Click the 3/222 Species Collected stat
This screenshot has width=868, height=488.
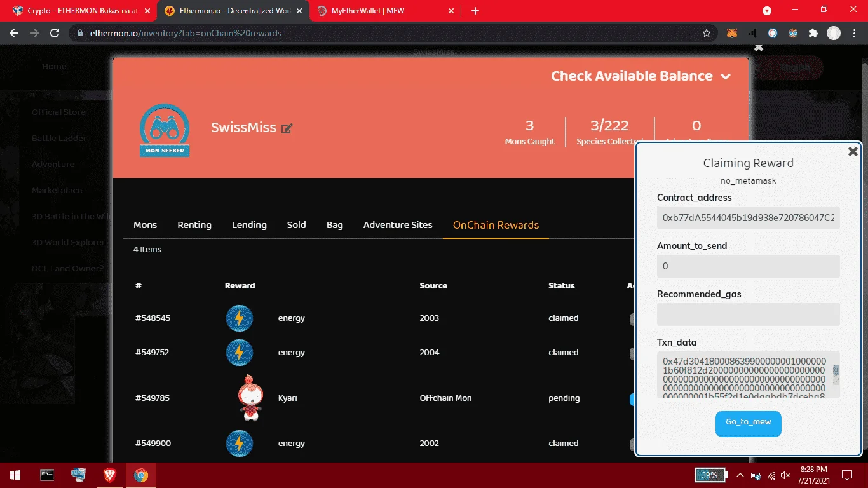pyautogui.click(x=609, y=132)
